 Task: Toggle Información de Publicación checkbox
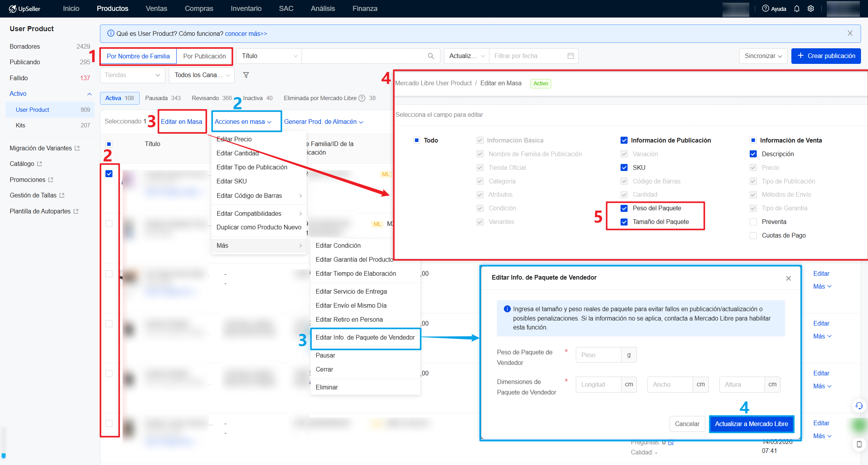[624, 140]
